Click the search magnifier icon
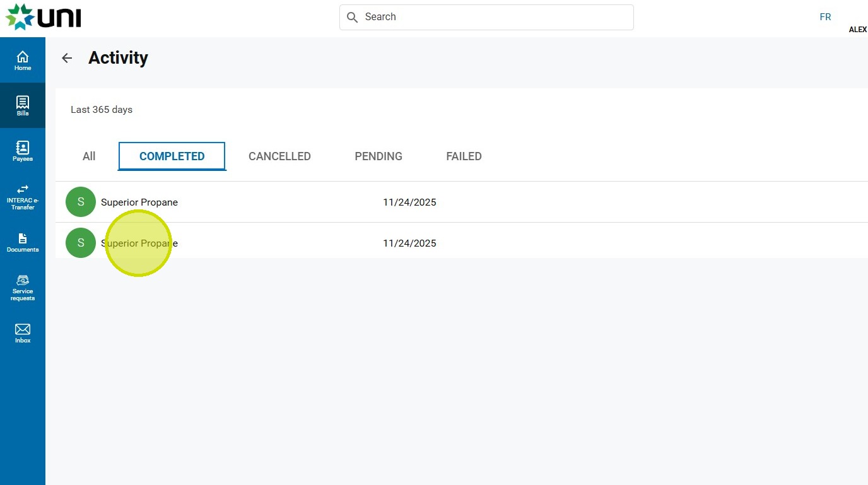This screenshot has height=485, width=868. click(353, 17)
